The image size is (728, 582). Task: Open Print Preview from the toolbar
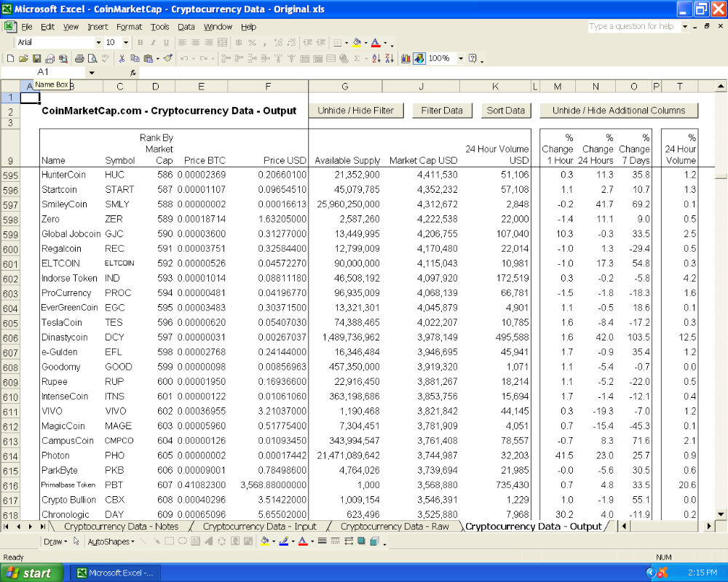(x=92, y=58)
